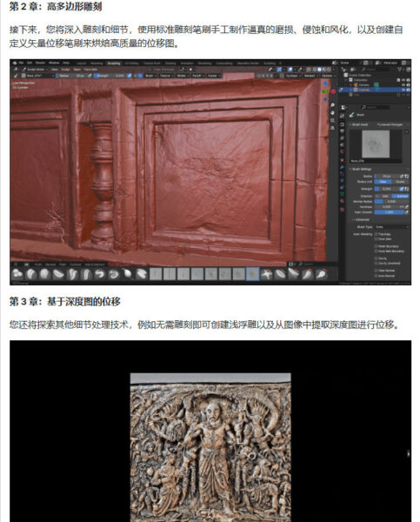
Task: Click the pressure icon beside the Radius slider
Action: (402, 176)
